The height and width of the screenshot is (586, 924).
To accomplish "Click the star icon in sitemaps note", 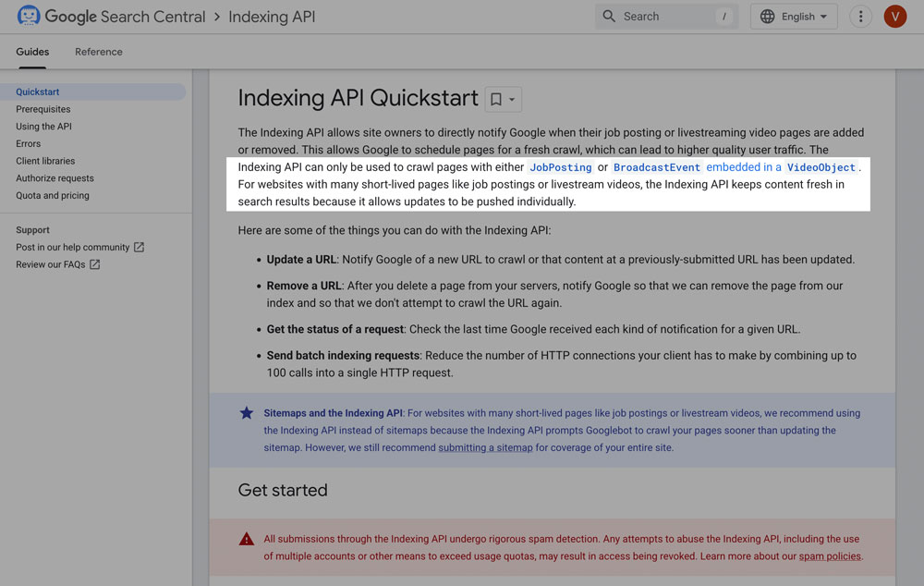I will coord(247,413).
